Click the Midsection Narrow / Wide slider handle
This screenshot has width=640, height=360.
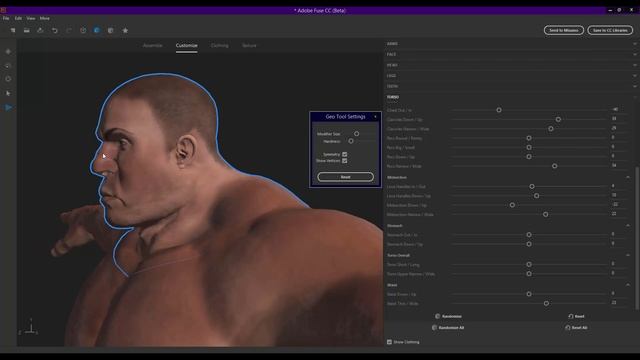(x=545, y=214)
